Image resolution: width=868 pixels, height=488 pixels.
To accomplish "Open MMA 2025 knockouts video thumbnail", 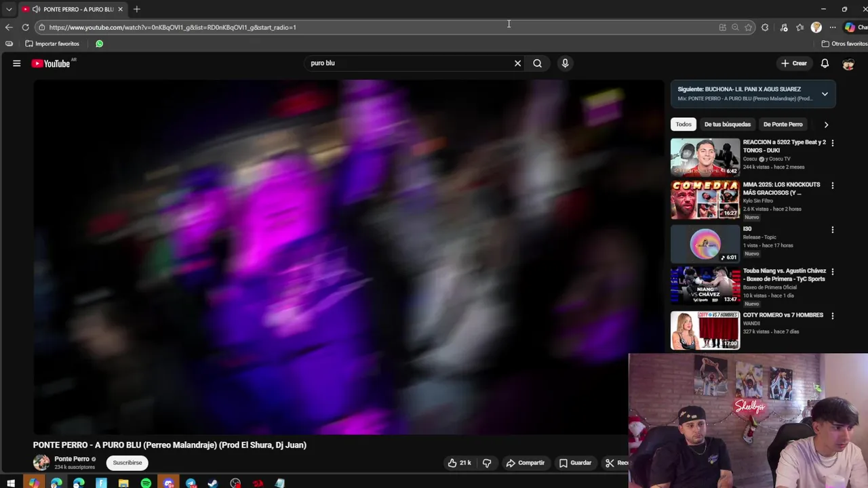I will (x=705, y=199).
